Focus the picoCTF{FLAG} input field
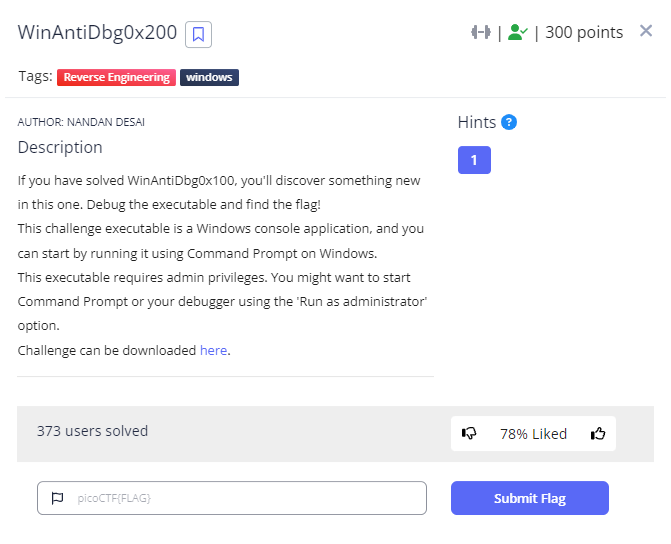This screenshot has width=671, height=544. pos(240,498)
